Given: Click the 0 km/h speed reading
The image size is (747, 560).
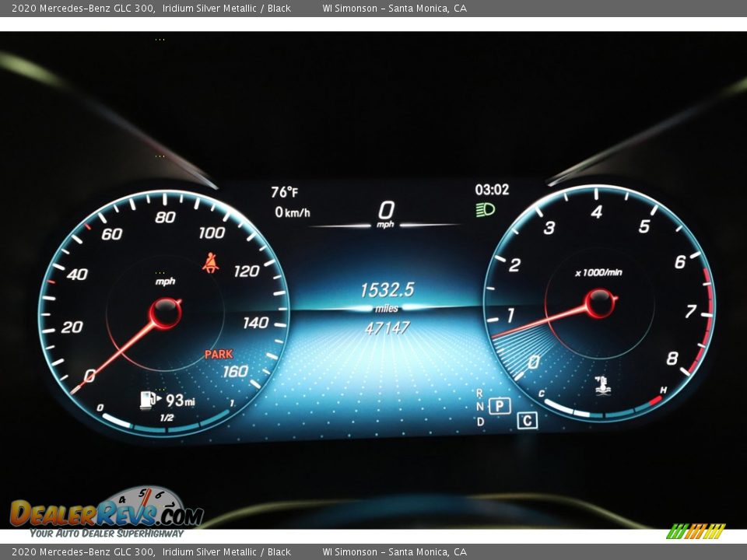Looking at the screenshot, I should pyautogui.click(x=292, y=212).
